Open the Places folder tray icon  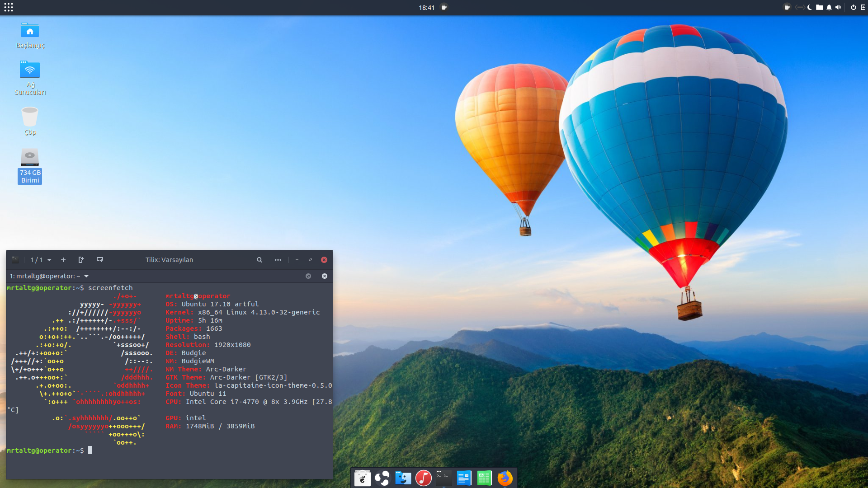[819, 7]
